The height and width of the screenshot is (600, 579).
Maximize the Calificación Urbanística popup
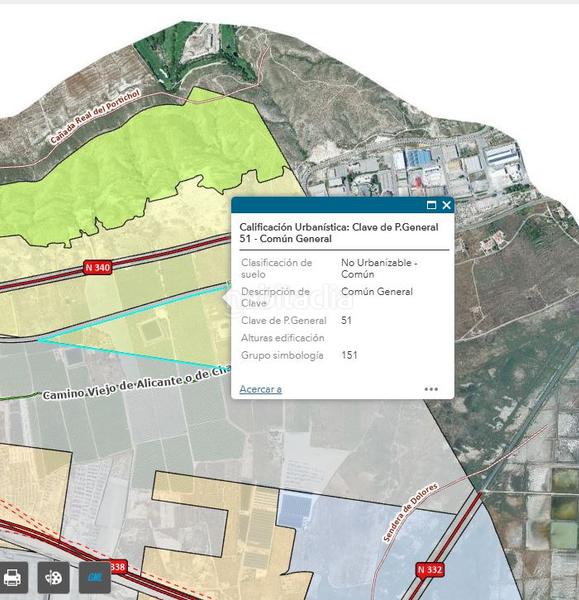coord(431,205)
